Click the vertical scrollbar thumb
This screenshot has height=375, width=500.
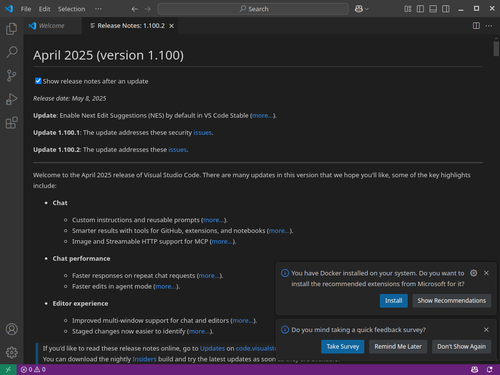pyautogui.click(x=496, y=49)
